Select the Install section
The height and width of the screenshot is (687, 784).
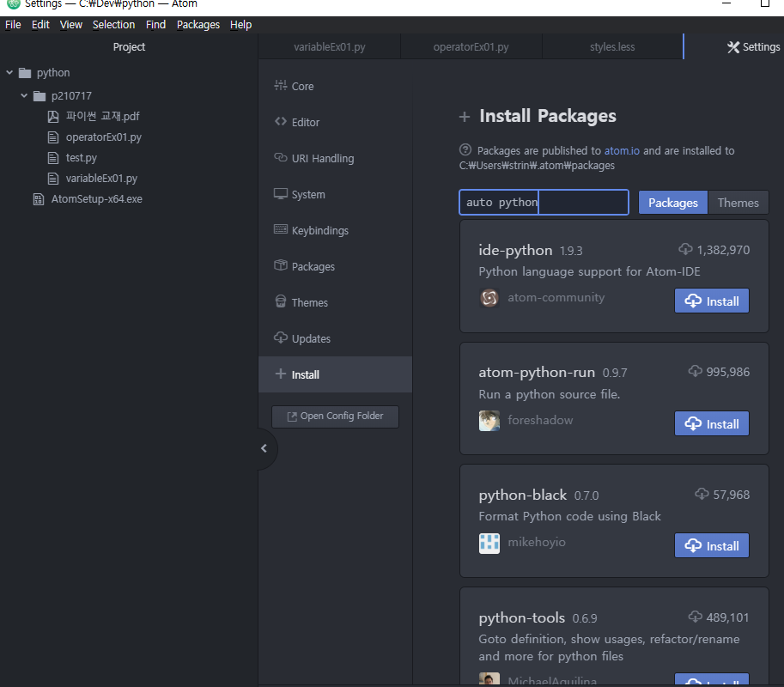click(335, 374)
